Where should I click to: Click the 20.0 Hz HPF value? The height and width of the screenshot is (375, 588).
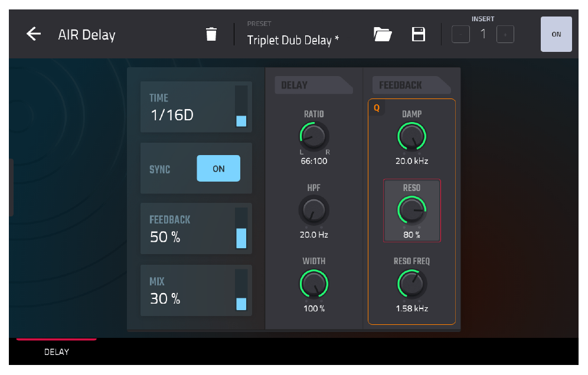point(314,235)
